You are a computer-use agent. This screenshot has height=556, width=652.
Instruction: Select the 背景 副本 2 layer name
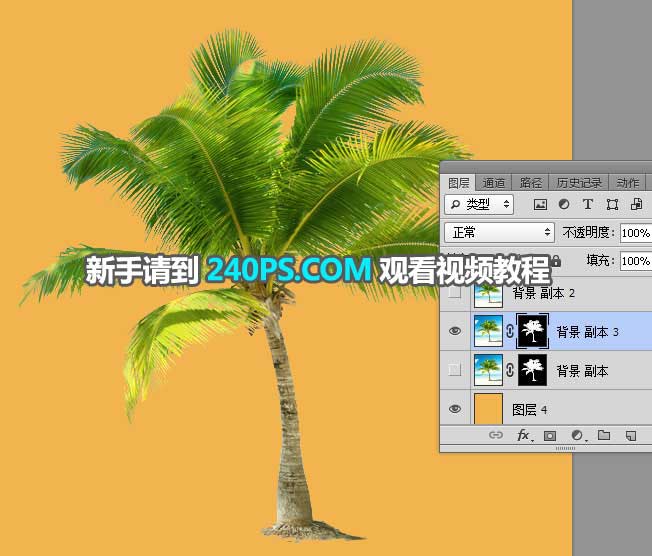[x=543, y=293]
